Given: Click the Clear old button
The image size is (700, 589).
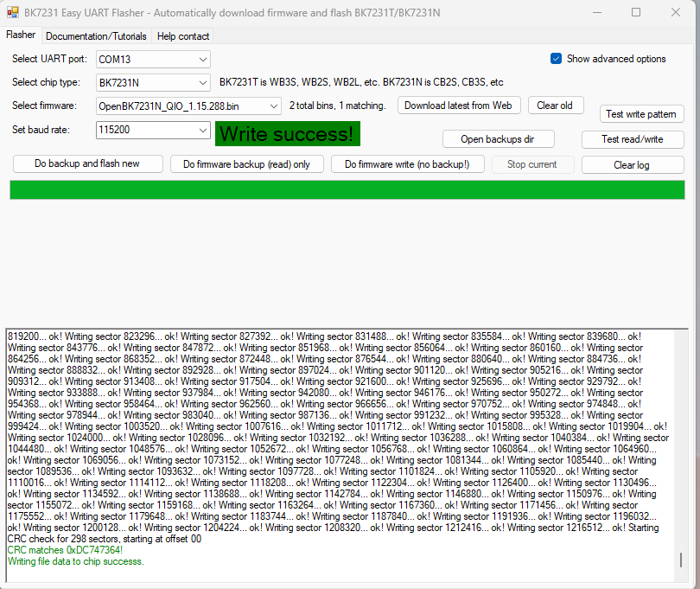Looking at the screenshot, I should (x=555, y=106).
